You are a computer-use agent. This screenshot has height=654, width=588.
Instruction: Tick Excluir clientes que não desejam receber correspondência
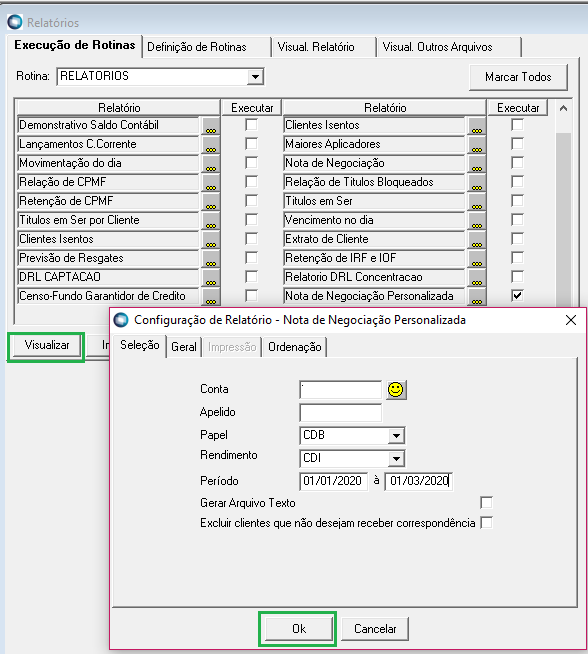(x=487, y=523)
